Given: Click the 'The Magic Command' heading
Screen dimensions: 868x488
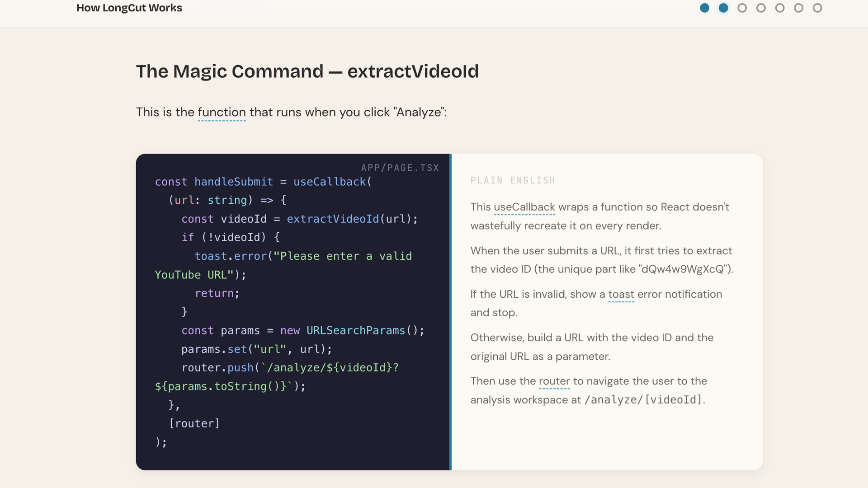Looking at the screenshot, I should point(307,71).
